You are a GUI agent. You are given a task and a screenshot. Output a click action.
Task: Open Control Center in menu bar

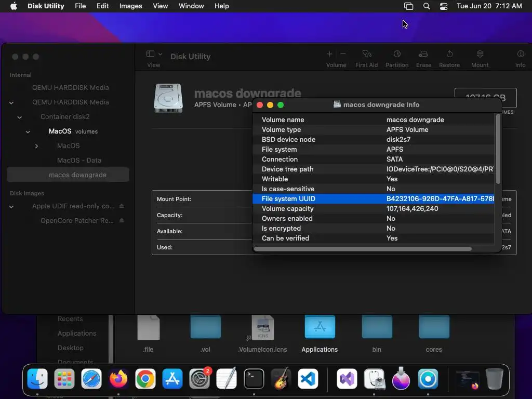444,6
